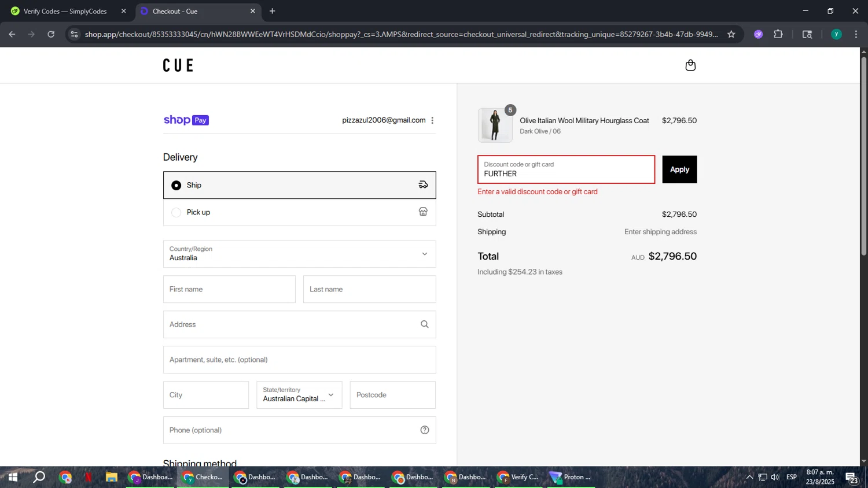Open File Explorer from the taskbar
This screenshot has width=868, height=488.
(x=112, y=477)
